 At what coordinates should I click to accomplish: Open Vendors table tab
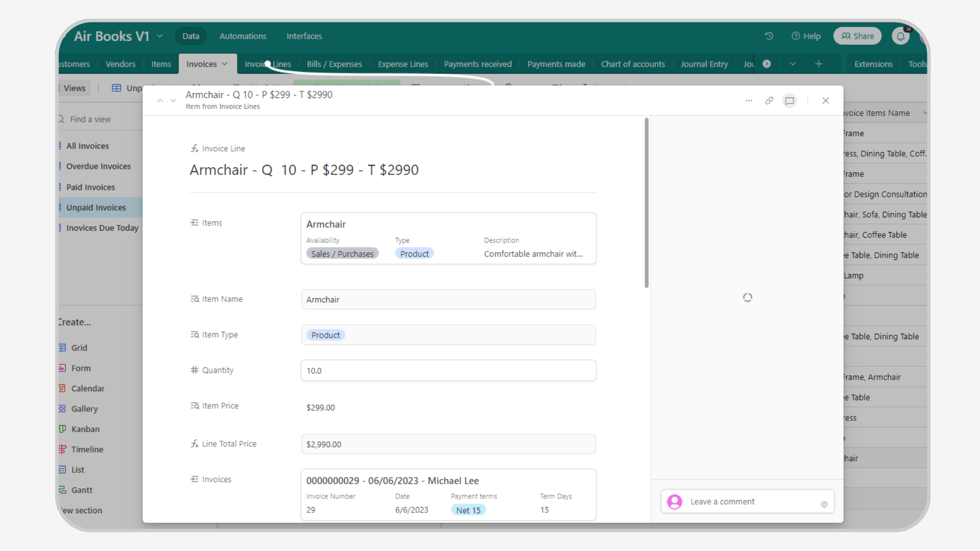[120, 64]
